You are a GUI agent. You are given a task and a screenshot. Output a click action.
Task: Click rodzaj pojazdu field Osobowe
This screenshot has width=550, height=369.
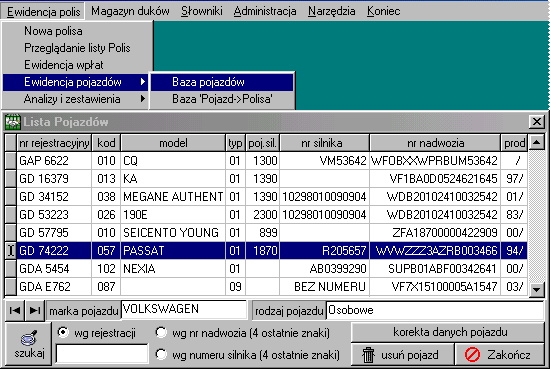coord(435,310)
